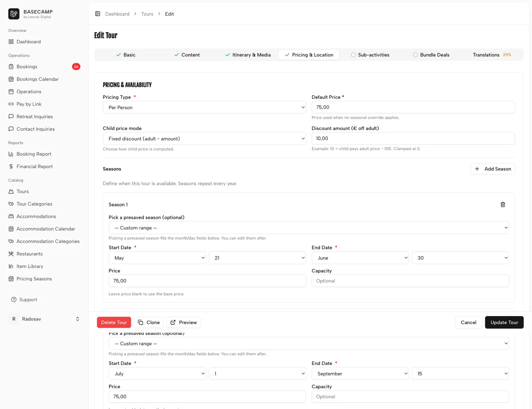Screen dimensions: 532x409
Task: Open the Child price mode dropdown
Action: [x=205, y=139]
